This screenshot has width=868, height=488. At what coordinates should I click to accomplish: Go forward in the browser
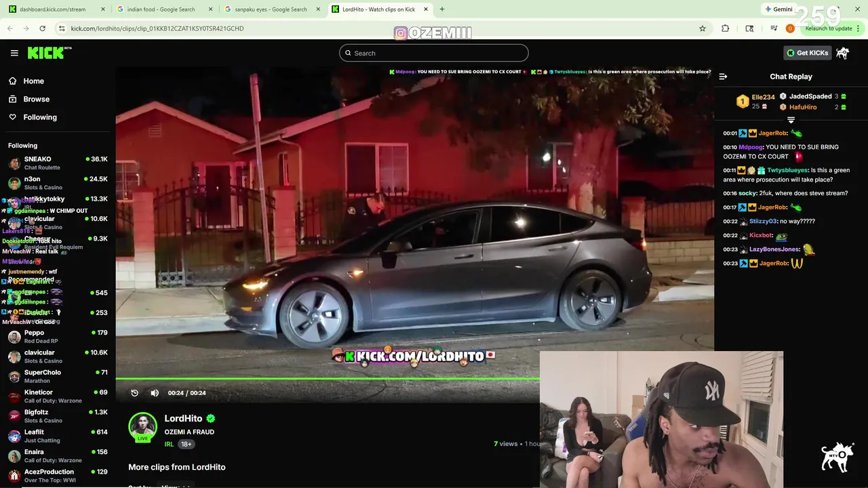coord(26,28)
